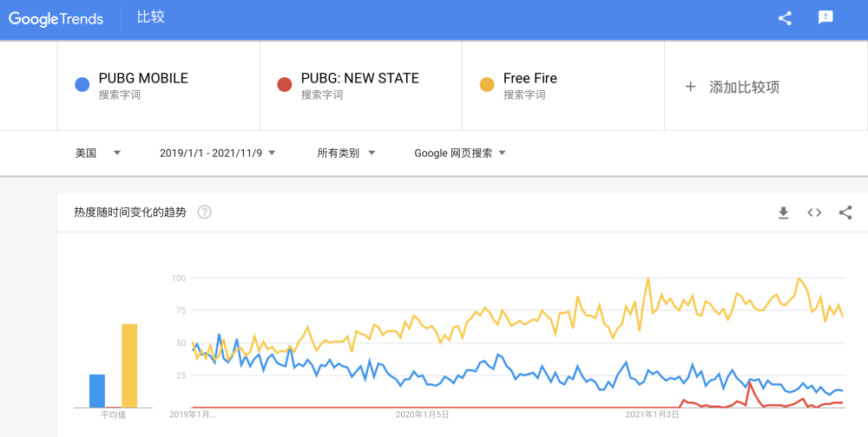
Task: Click the plus icon to add comparison
Action: pos(691,87)
